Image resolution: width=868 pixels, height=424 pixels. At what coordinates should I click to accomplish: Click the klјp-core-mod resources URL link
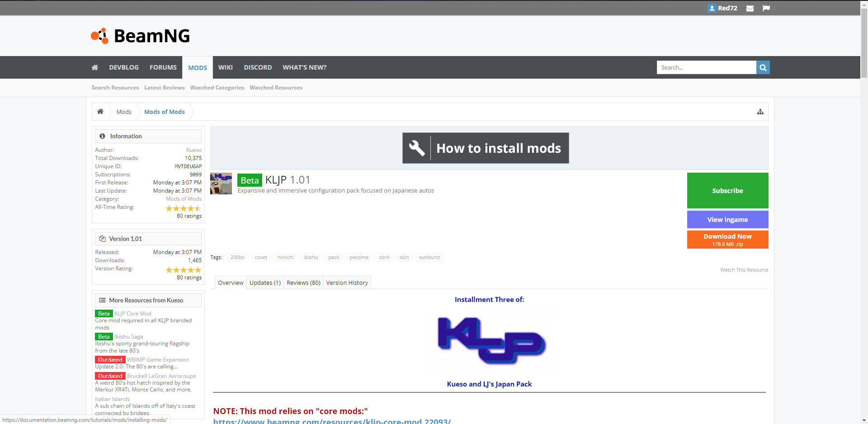pyautogui.click(x=332, y=421)
